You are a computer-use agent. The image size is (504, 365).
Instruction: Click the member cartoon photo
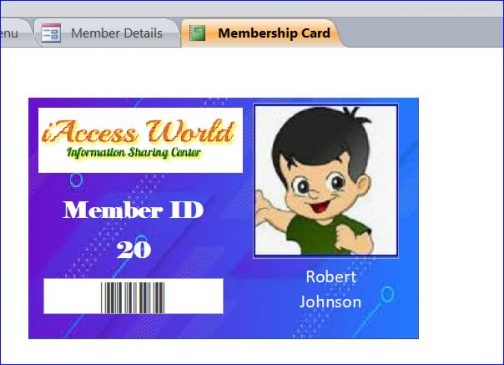[326, 180]
